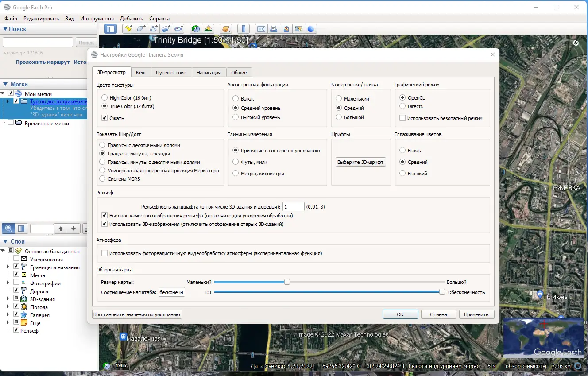The width and height of the screenshot is (588, 376).
Task: Collapse the Слои panel
Action: (x=5, y=241)
